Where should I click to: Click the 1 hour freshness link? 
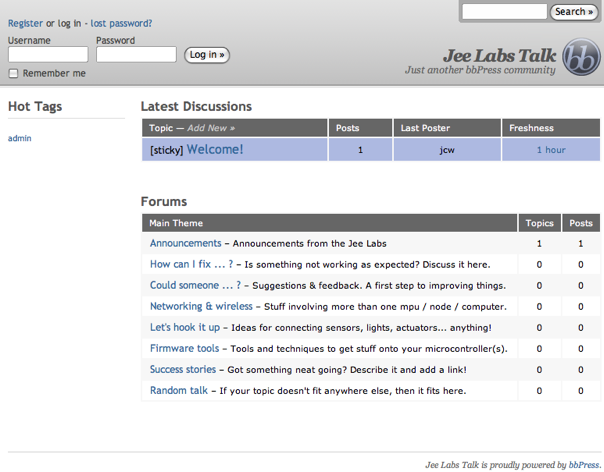(x=551, y=150)
